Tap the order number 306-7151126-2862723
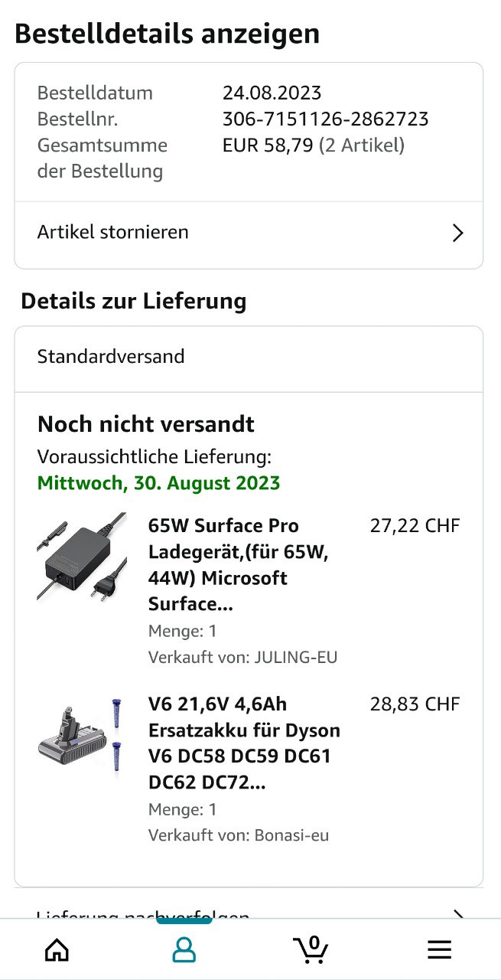 pyautogui.click(x=325, y=119)
